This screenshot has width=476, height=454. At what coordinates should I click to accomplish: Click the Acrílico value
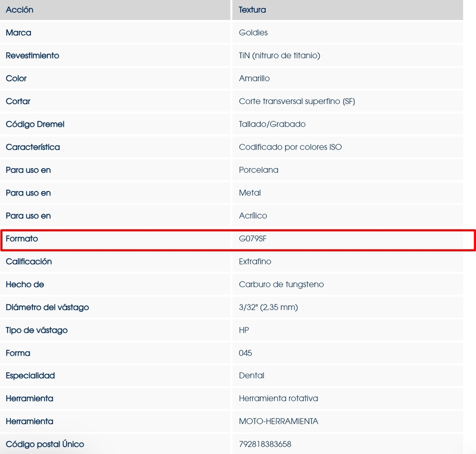click(253, 216)
